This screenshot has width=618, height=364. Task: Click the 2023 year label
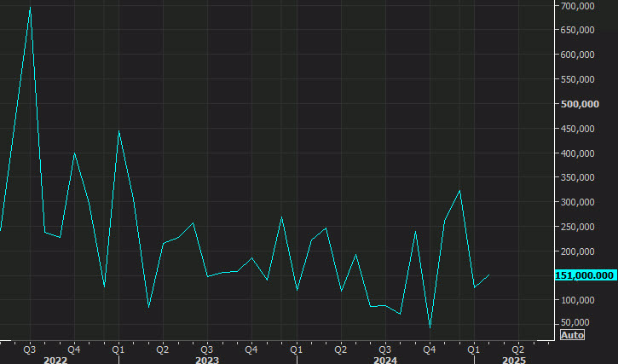tap(207, 360)
